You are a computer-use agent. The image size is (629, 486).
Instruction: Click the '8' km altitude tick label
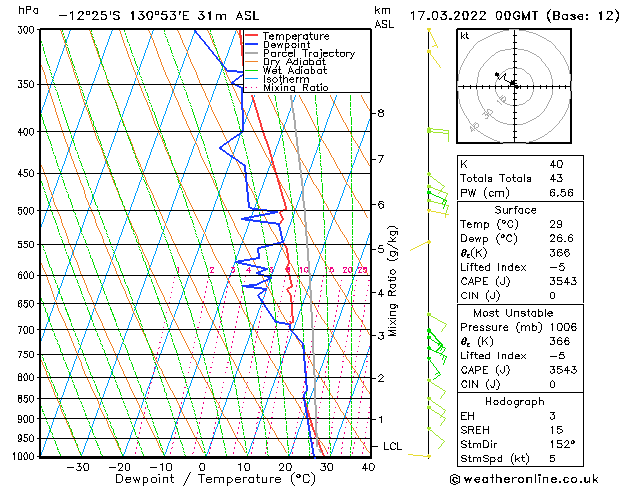tap(381, 113)
